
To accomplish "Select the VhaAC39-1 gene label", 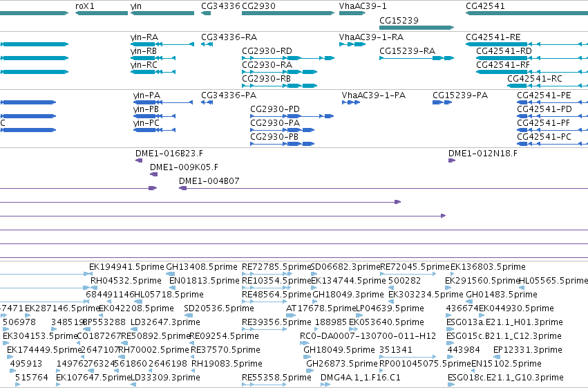I will pos(363,6).
